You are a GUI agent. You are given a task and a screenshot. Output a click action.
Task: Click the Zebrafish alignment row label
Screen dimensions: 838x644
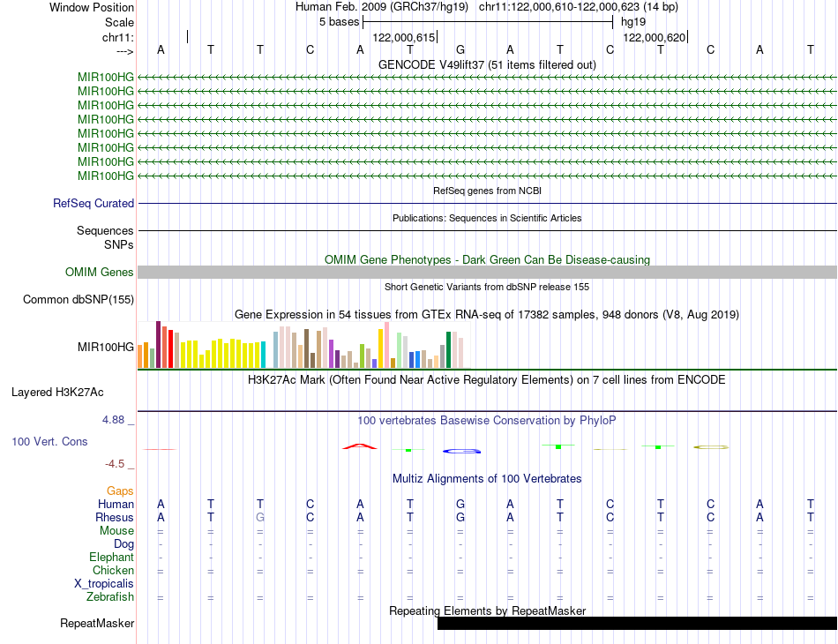tap(110, 597)
